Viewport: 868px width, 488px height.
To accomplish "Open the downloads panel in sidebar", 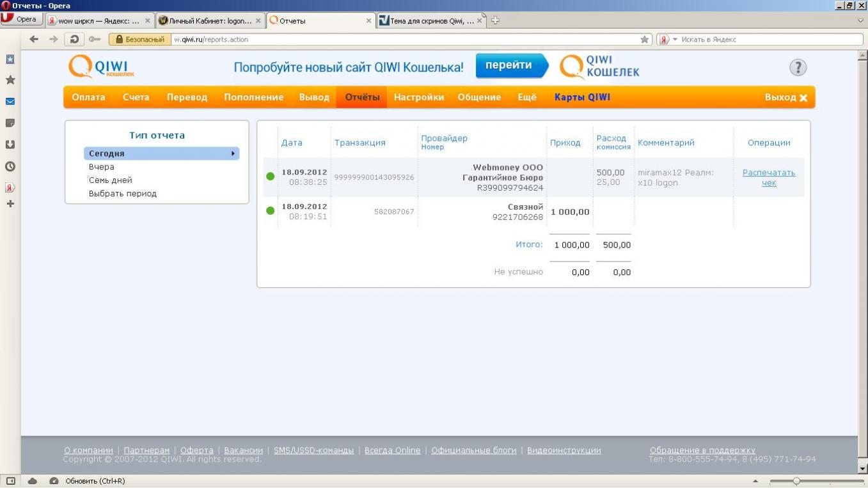I will (10, 145).
